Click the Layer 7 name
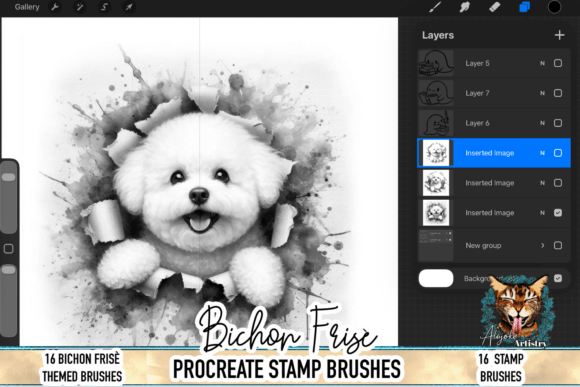Viewport: 580px width, 387px height. (x=477, y=93)
